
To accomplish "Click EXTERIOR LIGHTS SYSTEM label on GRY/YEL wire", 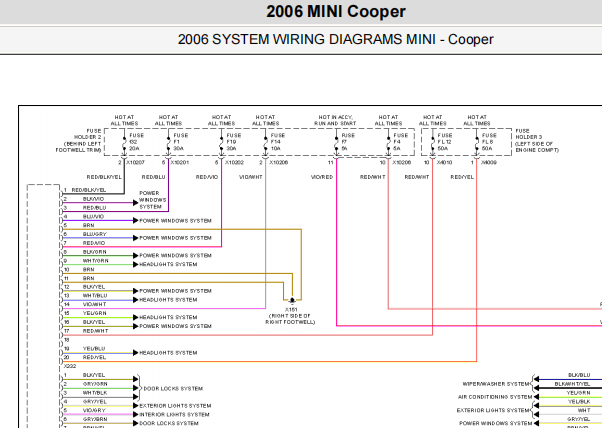I will [175, 406].
